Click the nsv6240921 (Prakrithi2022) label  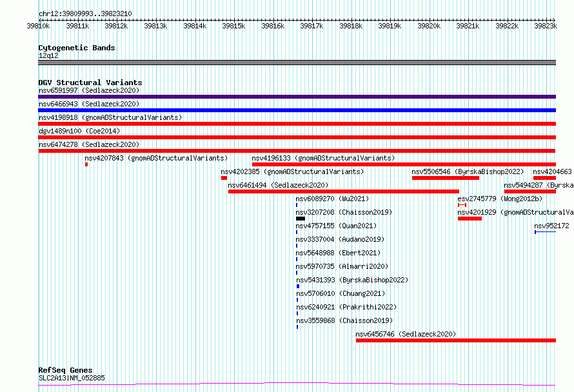tap(347, 307)
